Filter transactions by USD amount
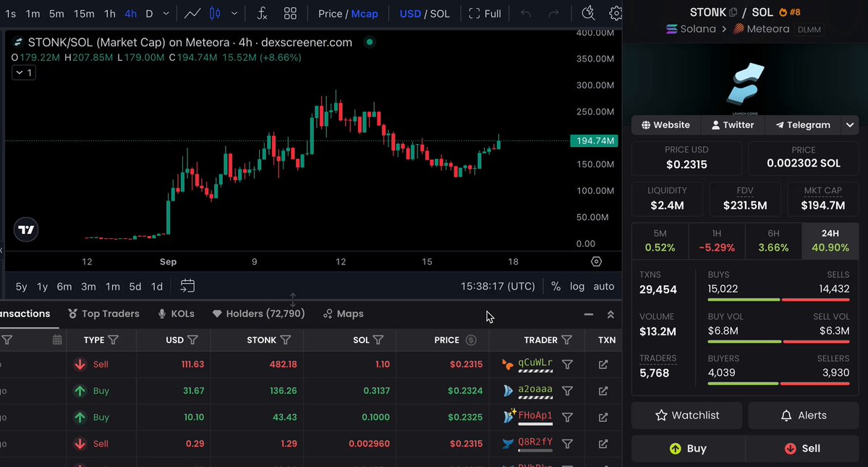 click(192, 340)
